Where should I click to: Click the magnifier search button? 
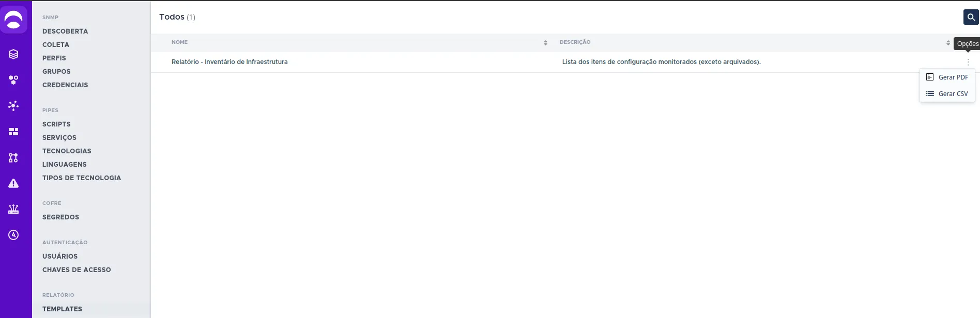pos(971,17)
